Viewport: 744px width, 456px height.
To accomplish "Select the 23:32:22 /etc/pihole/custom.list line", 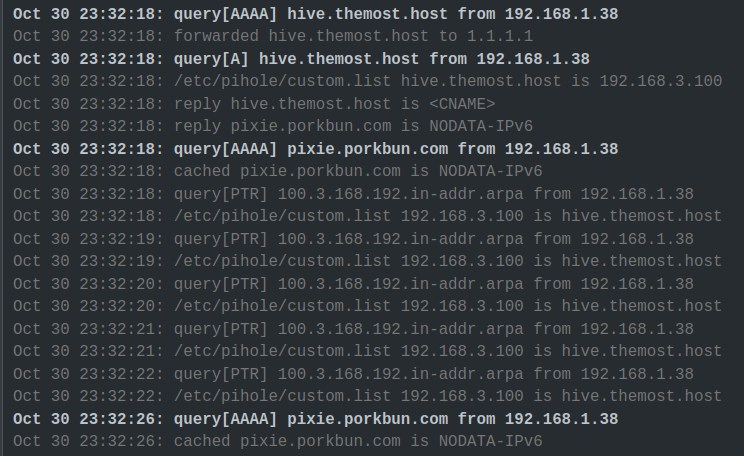I will coord(367,397).
